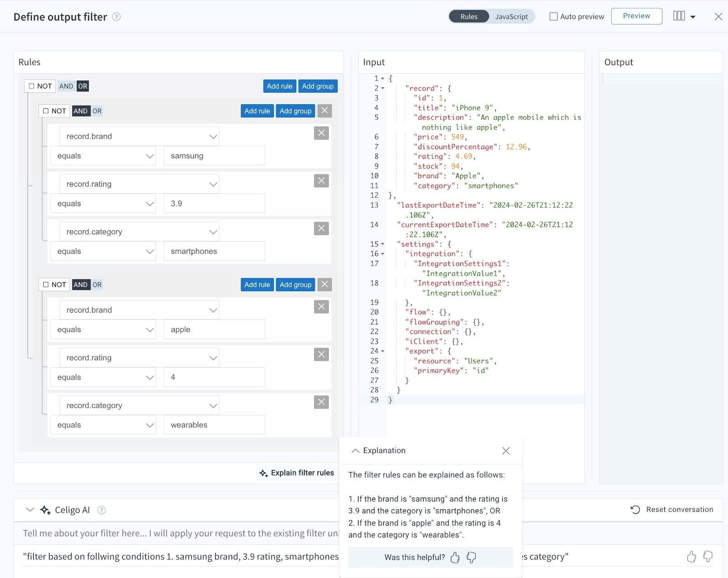728x578 pixels.
Task: Click the help icon beside Define output filter
Action: pos(116,17)
